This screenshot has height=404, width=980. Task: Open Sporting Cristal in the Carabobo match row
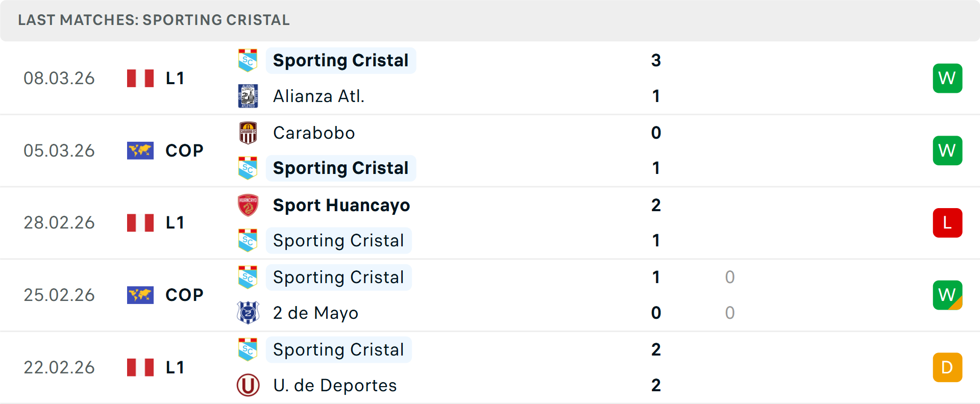coord(340,168)
